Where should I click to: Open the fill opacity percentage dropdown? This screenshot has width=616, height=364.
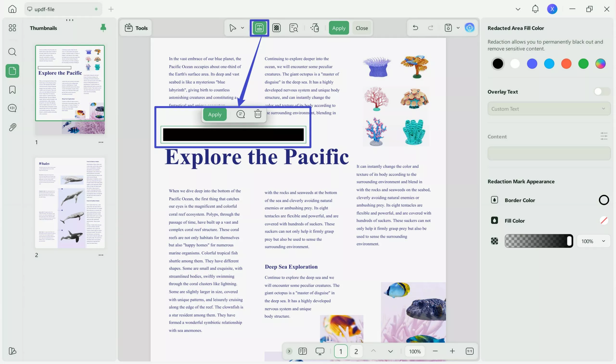point(593,241)
